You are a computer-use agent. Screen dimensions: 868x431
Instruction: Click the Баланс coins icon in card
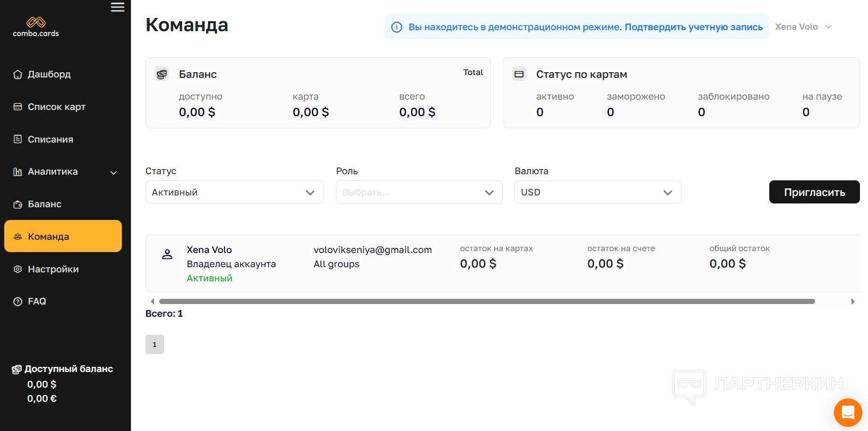point(162,74)
